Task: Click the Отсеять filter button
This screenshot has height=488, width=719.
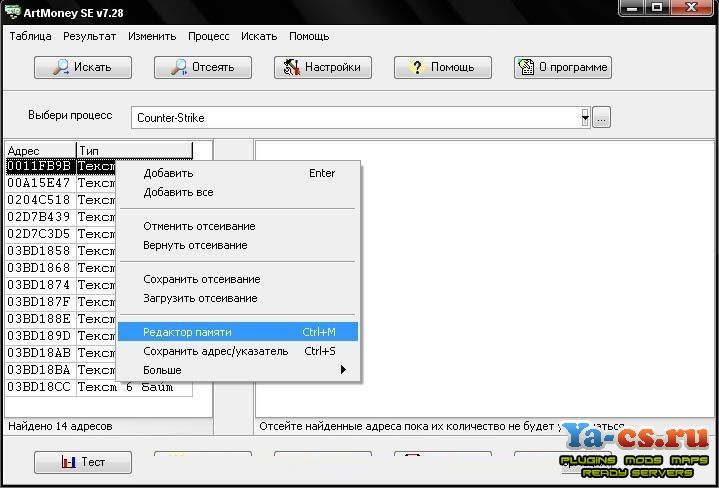Action: (203, 67)
